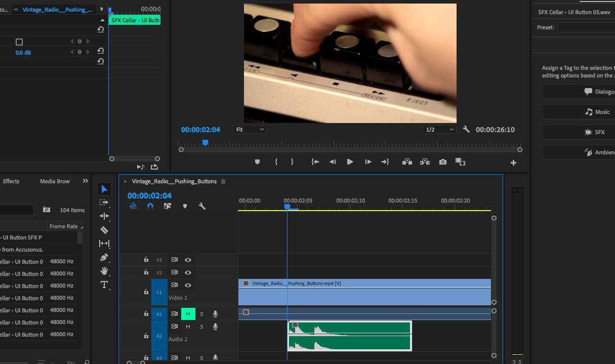Click the Frame Rate column header
615x364 pixels.
click(x=63, y=226)
